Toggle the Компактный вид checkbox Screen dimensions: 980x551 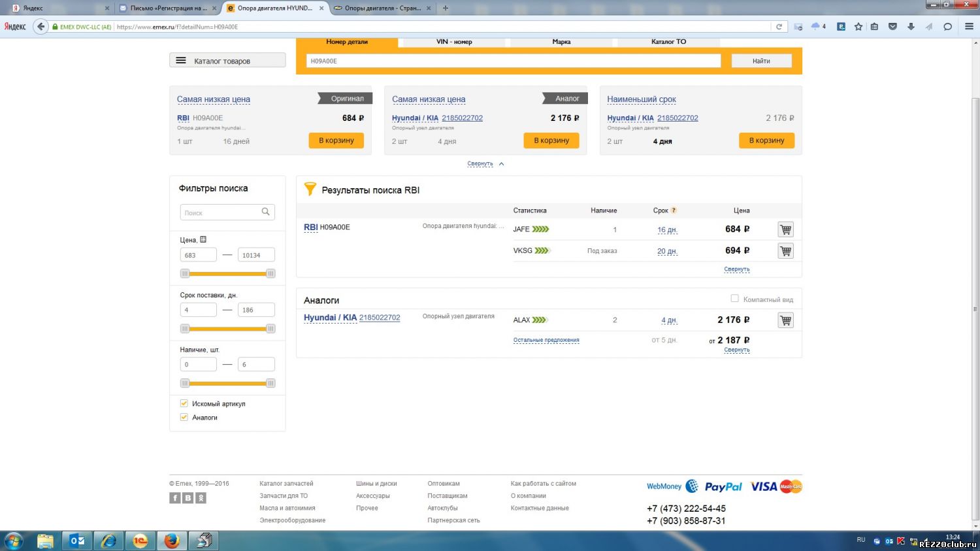734,299
